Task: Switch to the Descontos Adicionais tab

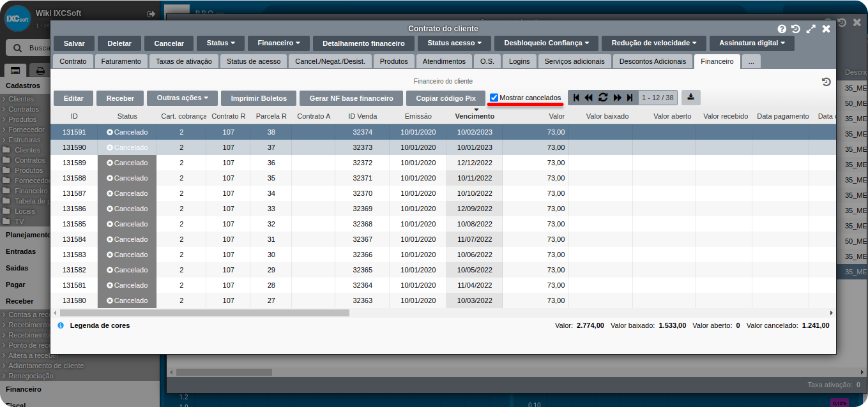Action: click(x=653, y=61)
